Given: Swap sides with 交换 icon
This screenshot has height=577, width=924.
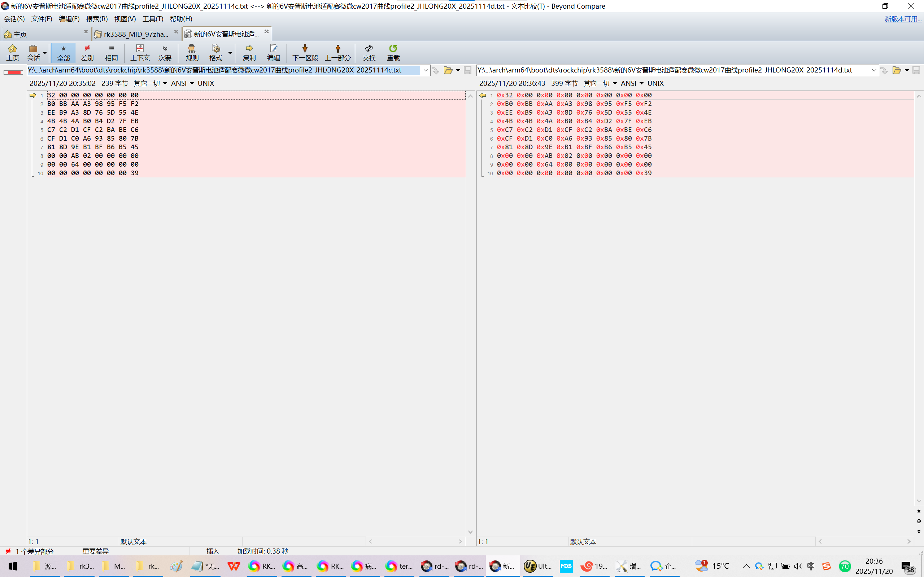Looking at the screenshot, I should point(369,52).
